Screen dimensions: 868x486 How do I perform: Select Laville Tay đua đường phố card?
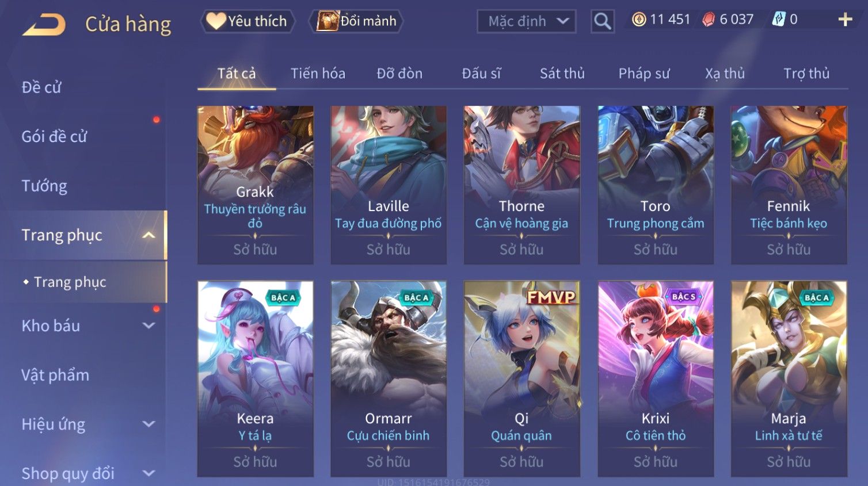coord(389,185)
